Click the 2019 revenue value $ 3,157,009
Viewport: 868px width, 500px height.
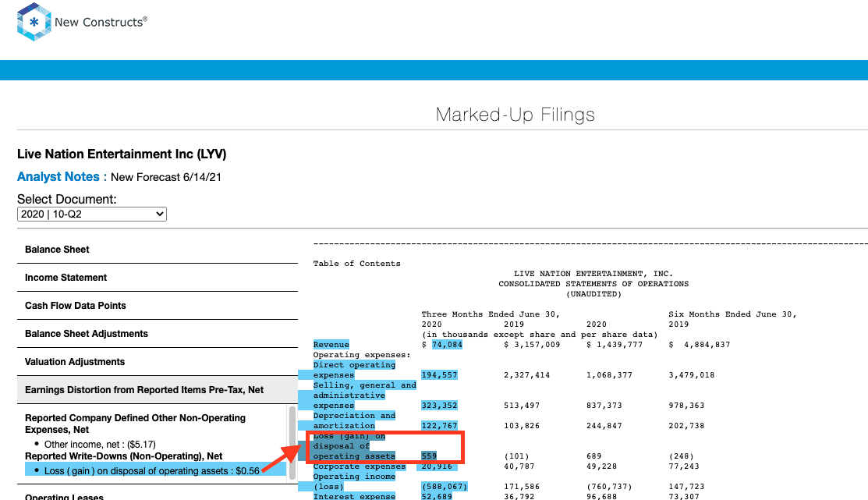pyautogui.click(x=532, y=345)
